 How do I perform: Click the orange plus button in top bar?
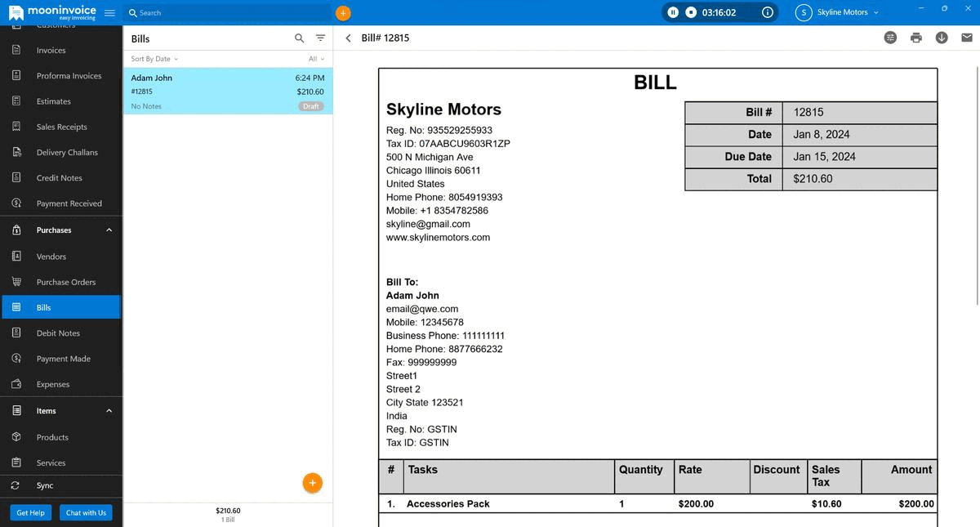coord(343,13)
